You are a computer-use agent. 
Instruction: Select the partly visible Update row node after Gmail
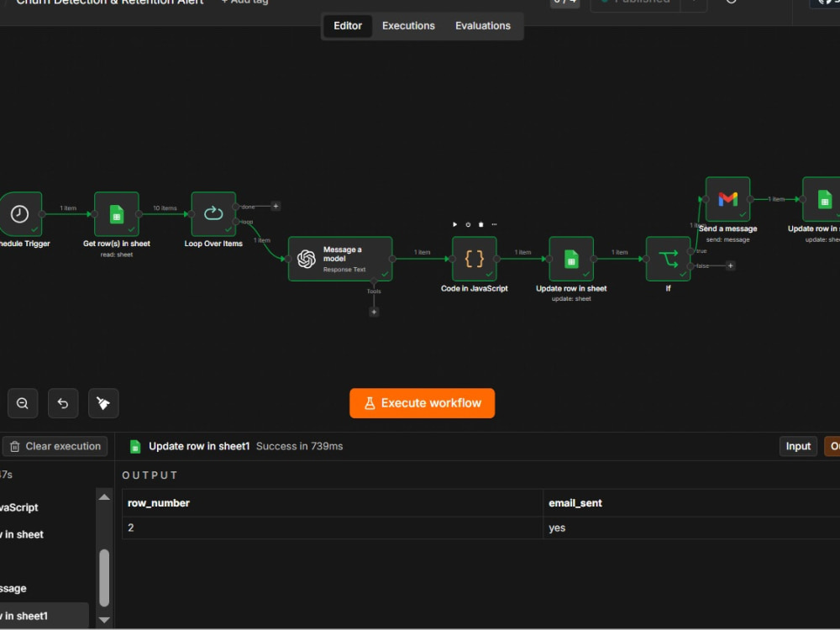[x=822, y=199]
